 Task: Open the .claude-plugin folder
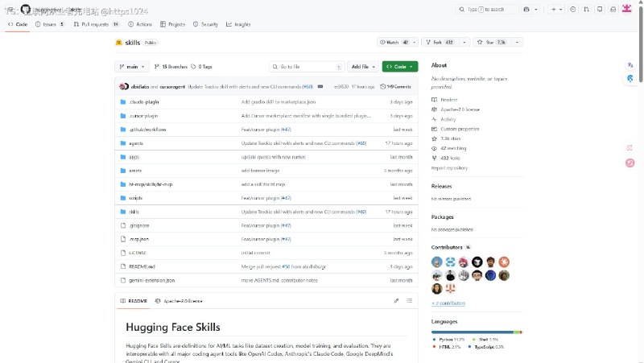[144, 102]
